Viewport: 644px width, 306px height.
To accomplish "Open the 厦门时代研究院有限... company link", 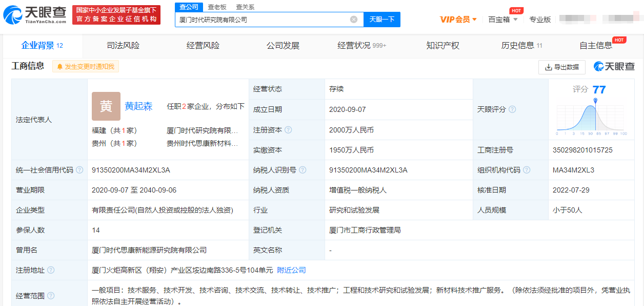I will coord(203,130).
